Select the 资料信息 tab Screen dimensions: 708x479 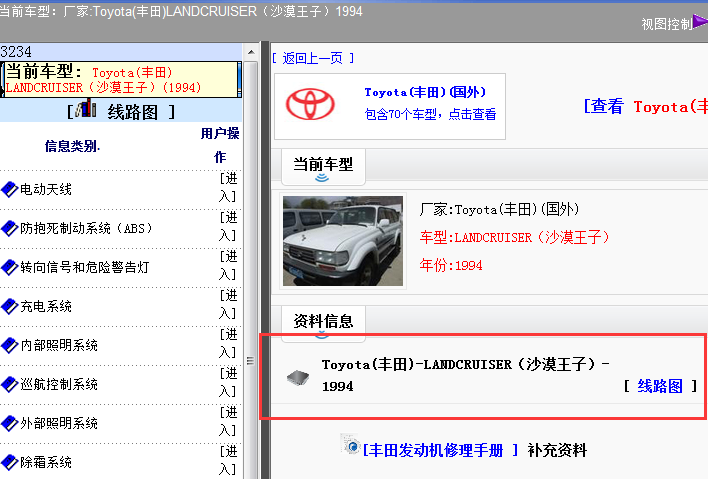323,323
